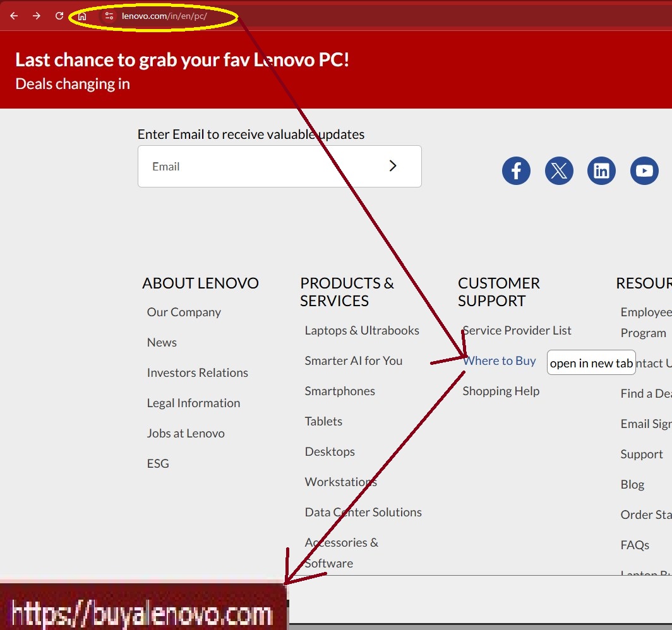This screenshot has width=672, height=630.
Task: Click the browser forward arrow
Action: [37, 16]
